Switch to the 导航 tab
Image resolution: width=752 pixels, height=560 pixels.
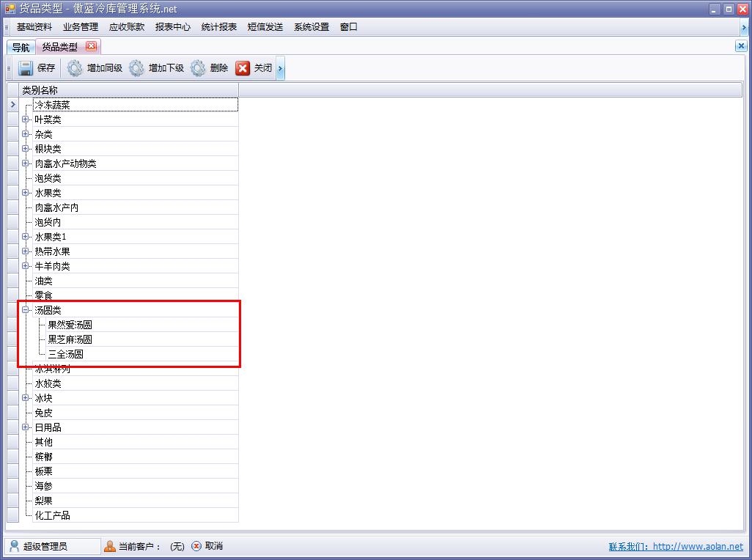[21, 47]
